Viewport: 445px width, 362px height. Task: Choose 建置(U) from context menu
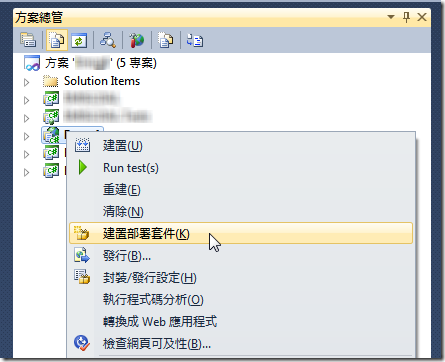point(241,146)
